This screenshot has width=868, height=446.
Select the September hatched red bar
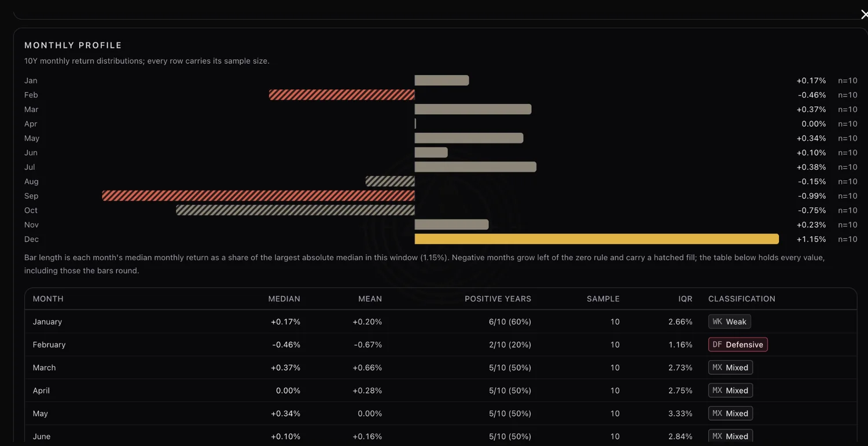click(259, 196)
